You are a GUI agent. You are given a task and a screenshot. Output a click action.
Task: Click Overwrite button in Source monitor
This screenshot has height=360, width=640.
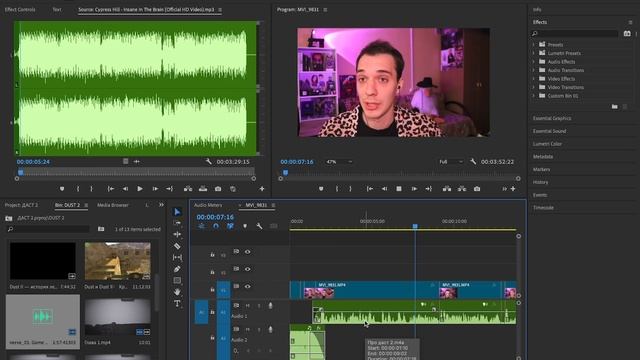coord(203,189)
